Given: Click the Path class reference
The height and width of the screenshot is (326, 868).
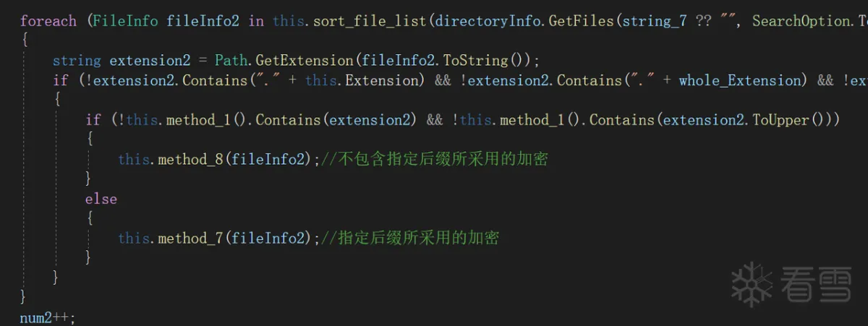Looking at the screenshot, I should (x=231, y=60).
